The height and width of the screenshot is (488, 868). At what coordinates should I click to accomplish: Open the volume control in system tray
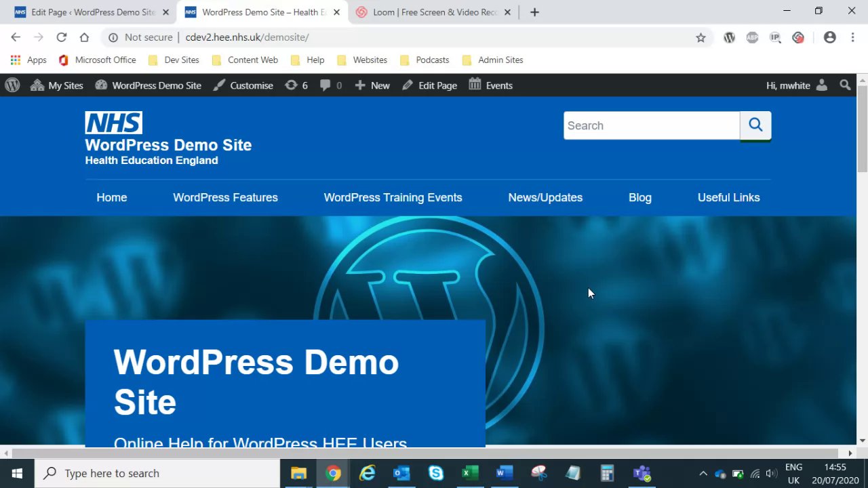point(771,473)
